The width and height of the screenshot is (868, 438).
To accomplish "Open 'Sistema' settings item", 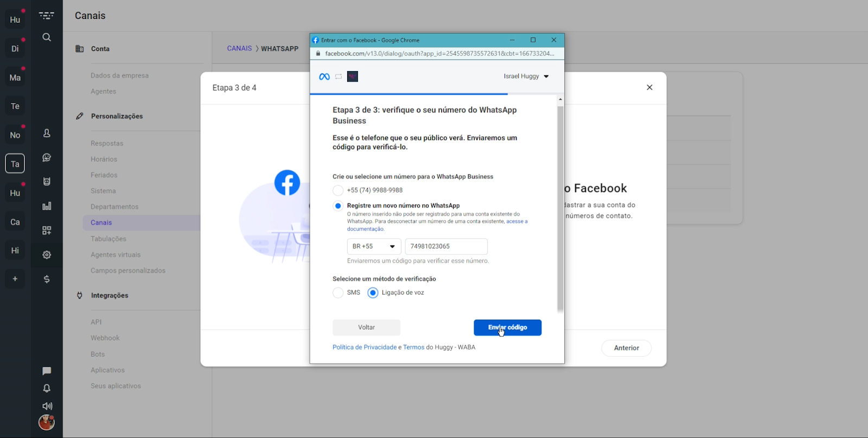I will coord(103,191).
